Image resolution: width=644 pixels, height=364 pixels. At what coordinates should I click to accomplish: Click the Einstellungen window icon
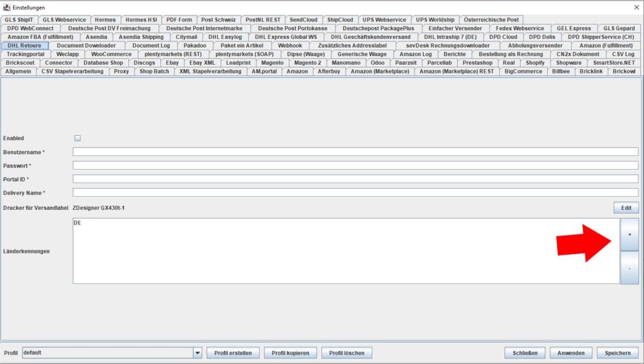click(6, 8)
